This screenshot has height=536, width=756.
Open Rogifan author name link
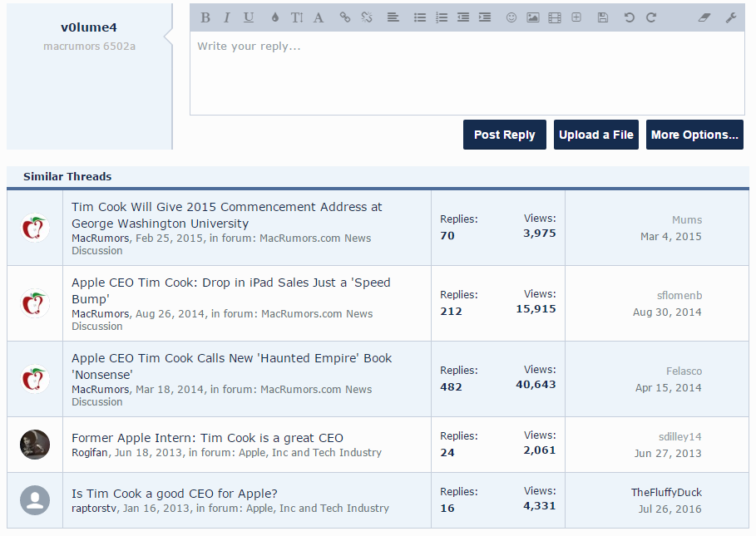click(90, 453)
